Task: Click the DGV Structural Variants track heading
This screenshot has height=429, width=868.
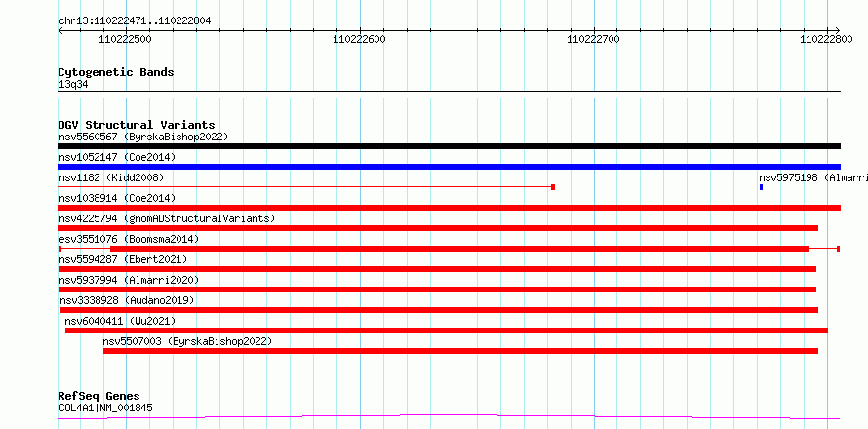Action: tap(137, 125)
